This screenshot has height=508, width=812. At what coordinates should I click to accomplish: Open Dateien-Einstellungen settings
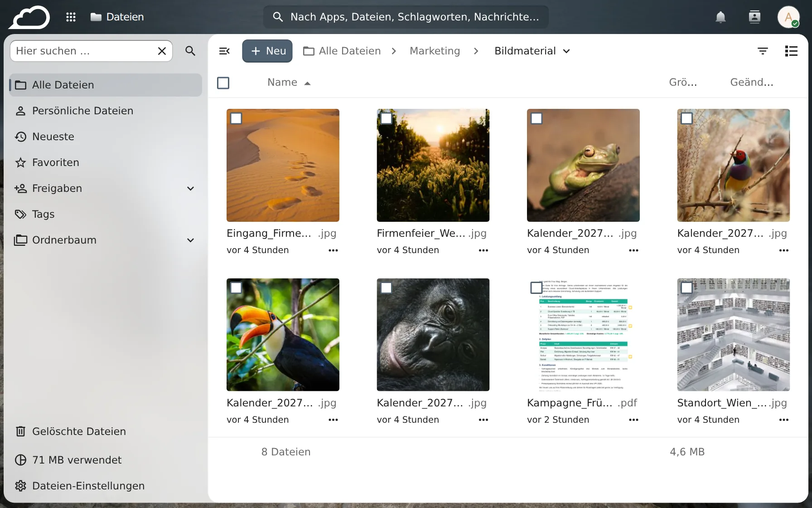tap(106, 486)
